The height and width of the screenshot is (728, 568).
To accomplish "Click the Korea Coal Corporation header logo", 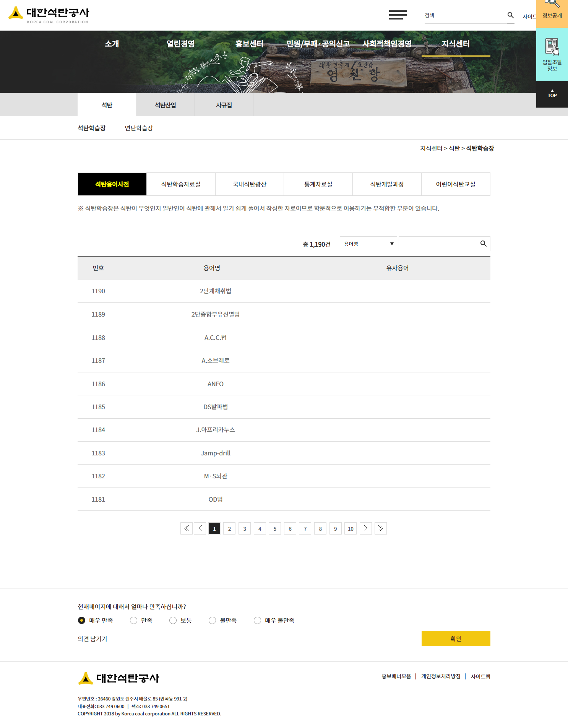I will click(49, 15).
